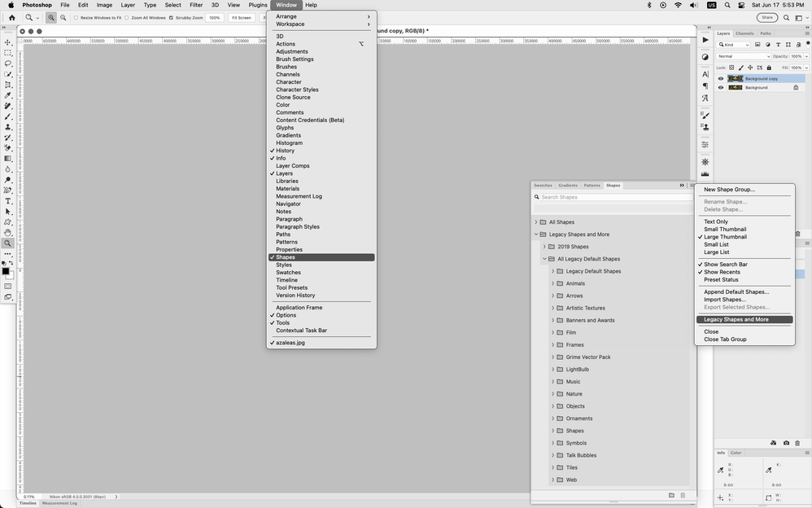Select the Move tool in the toolbar
This screenshot has width=812, height=508.
pos(8,42)
